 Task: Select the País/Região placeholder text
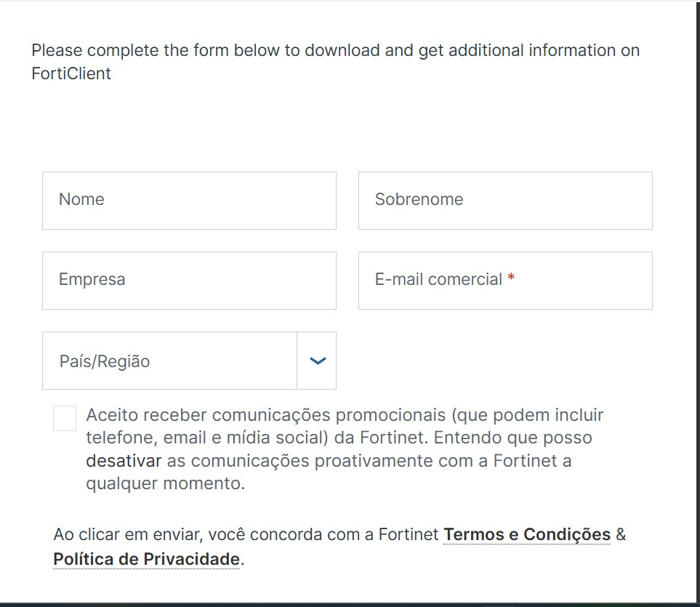[105, 361]
